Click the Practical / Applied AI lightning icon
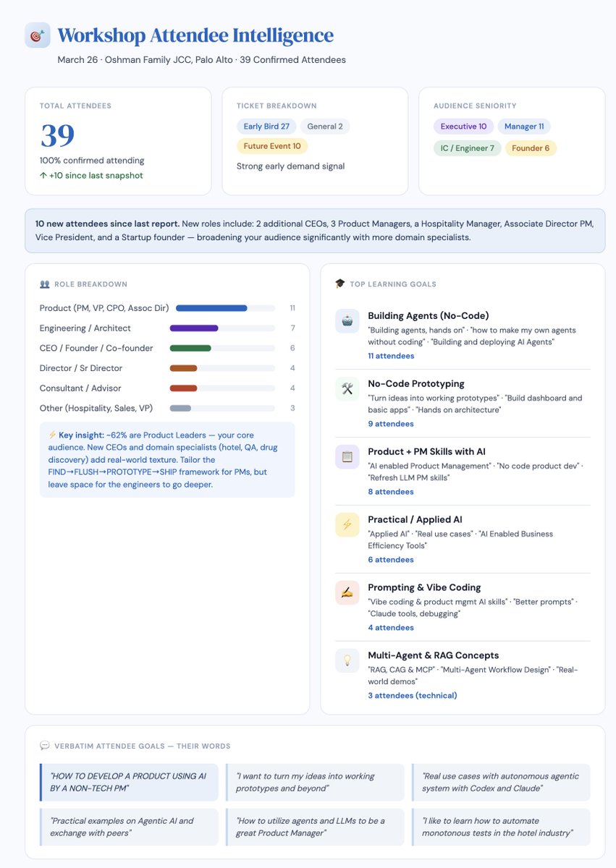Image resolution: width=616 pixels, height=868 pixels. [347, 524]
